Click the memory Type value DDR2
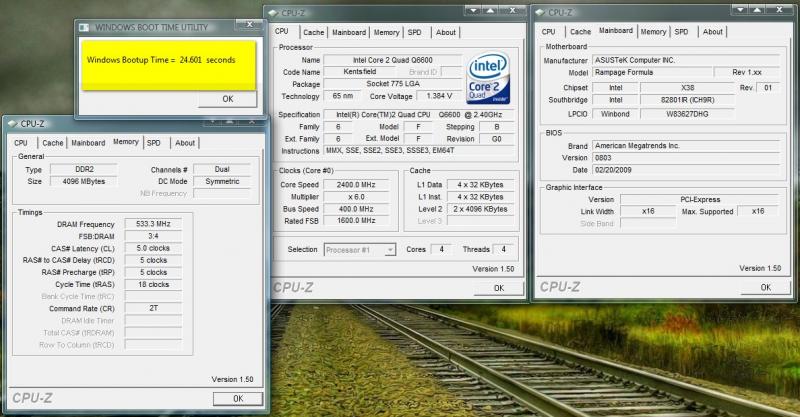Screen dimensions: 800x417 click(x=84, y=169)
